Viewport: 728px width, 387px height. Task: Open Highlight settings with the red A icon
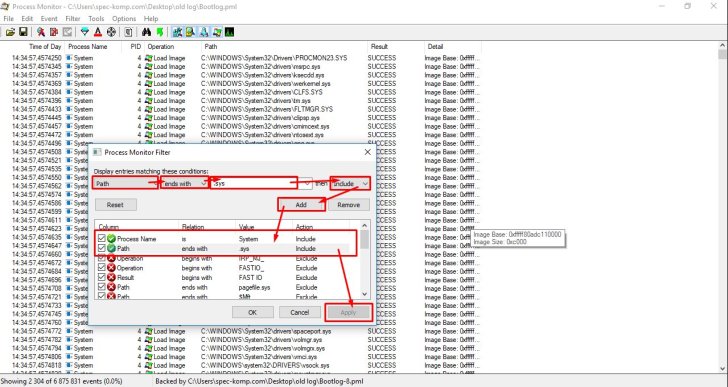tap(98, 32)
